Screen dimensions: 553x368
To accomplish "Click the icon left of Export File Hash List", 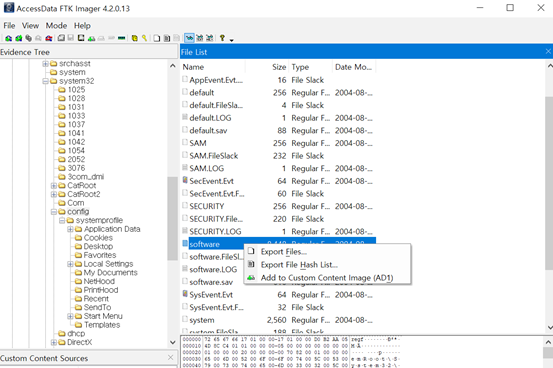I will click(251, 264).
